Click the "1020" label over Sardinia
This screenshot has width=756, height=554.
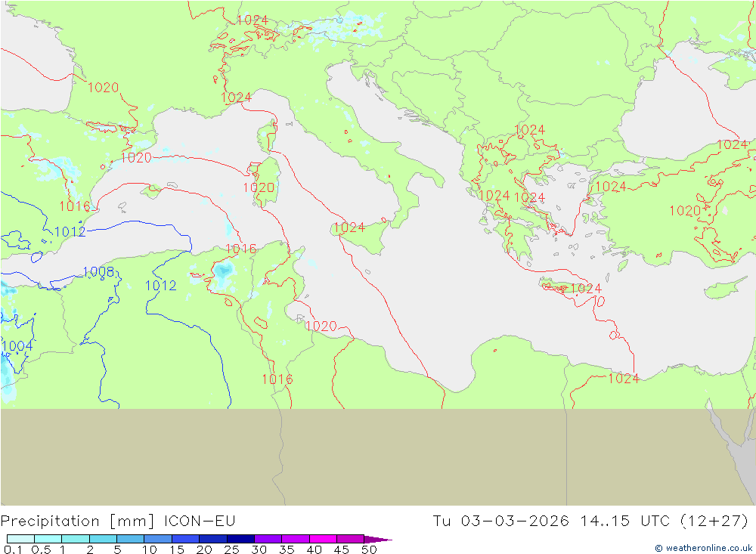259,187
